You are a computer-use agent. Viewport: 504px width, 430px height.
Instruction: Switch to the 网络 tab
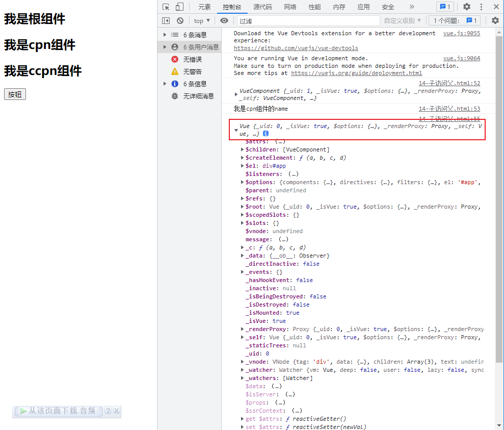pyautogui.click(x=290, y=7)
